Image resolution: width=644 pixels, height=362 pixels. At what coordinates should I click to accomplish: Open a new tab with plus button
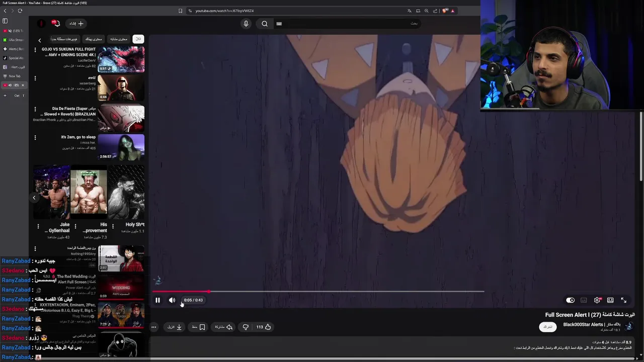[5, 95]
